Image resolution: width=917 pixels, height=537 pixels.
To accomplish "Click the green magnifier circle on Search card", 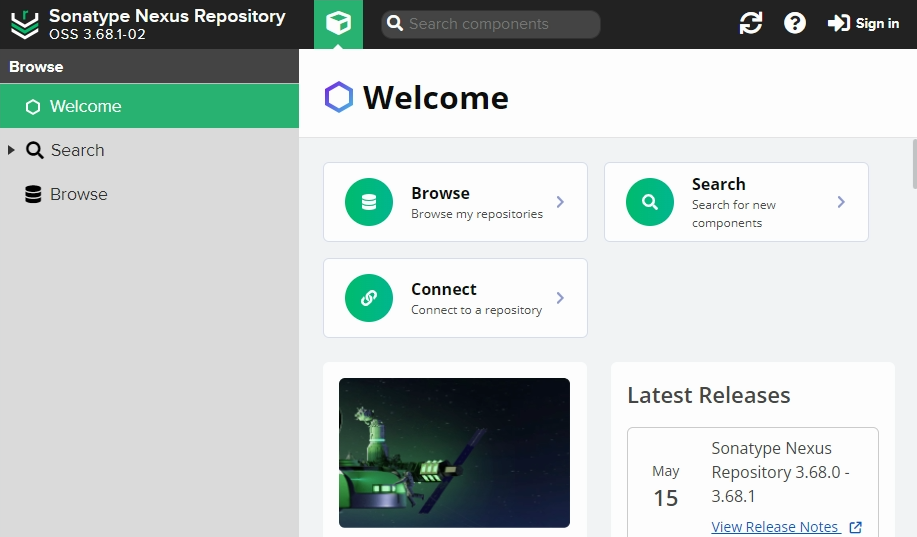I will (650, 202).
